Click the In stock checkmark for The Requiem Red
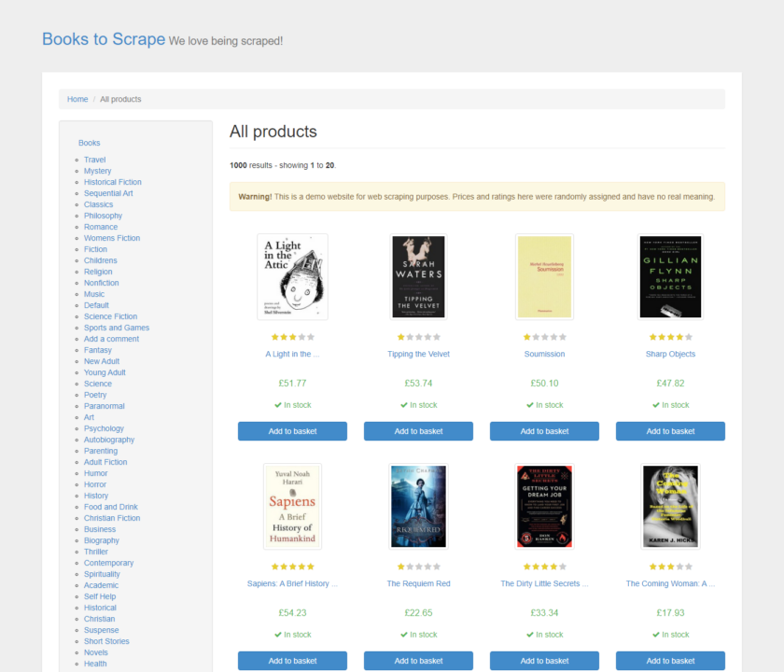The width and height of the screenshot is (784, 672). pos(418,634)
